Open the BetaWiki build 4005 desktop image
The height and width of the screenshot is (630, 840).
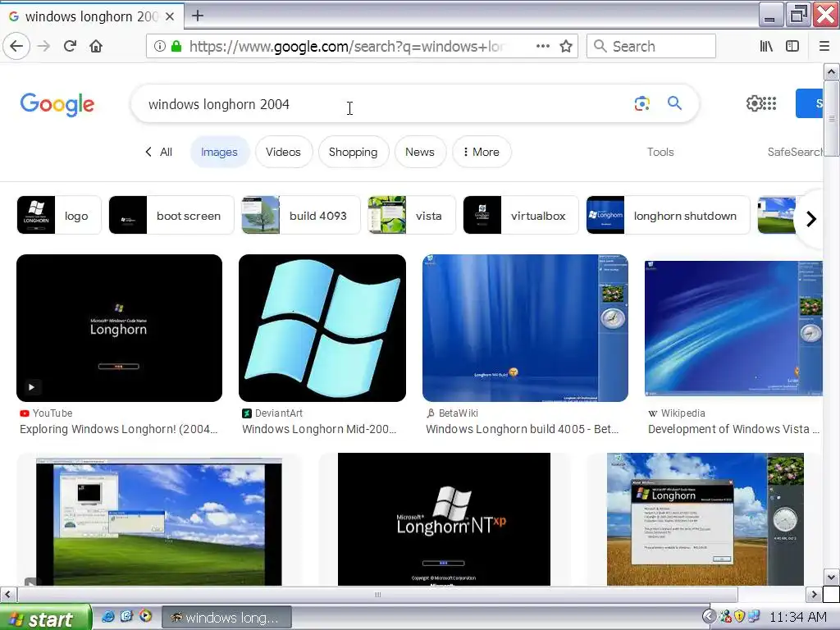(x=525, y=328)
